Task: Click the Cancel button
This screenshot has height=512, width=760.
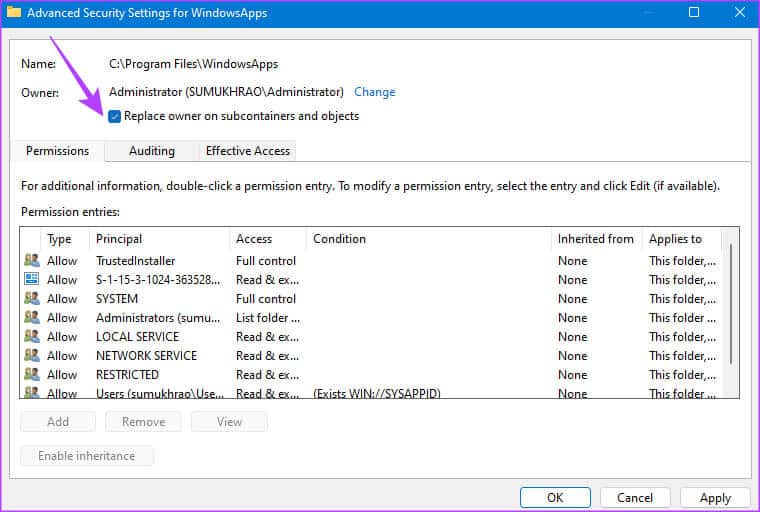Action: (635, 497)
